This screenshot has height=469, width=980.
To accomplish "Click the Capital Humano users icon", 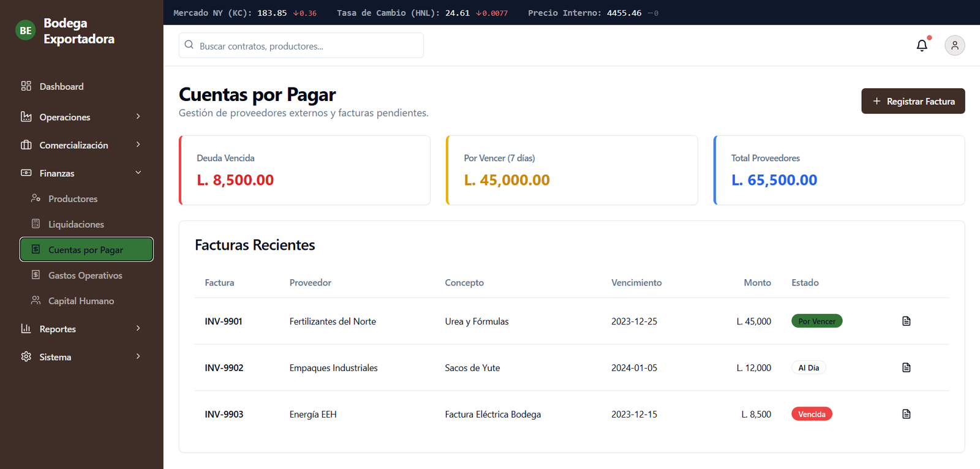I will pos(36,301).
